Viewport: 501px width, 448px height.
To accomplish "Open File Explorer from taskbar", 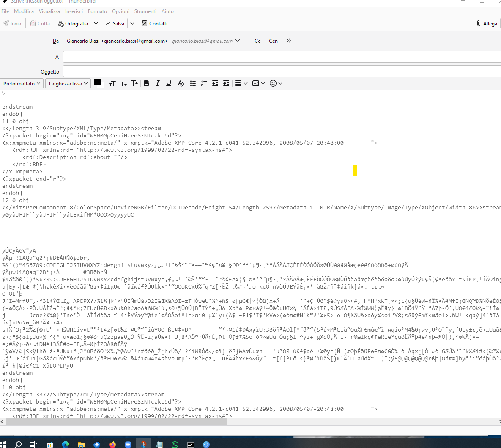I will tap(81, 445).
